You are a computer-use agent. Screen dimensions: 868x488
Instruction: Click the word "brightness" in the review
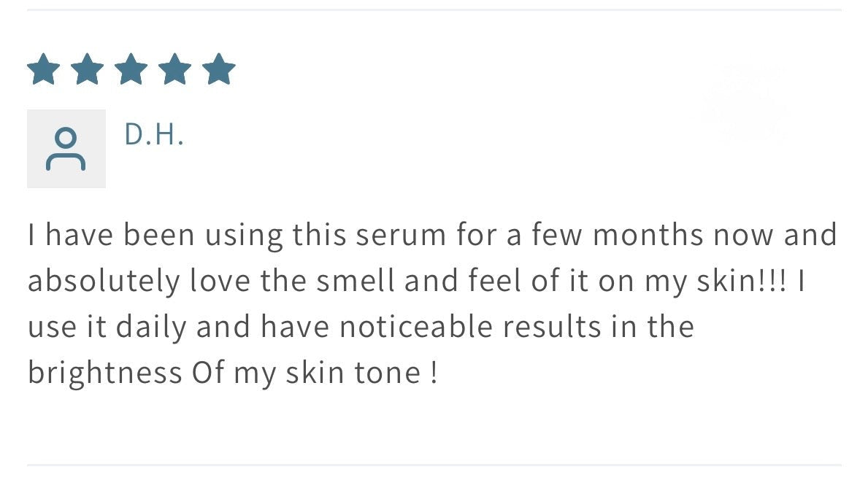[x=104, y=373]
